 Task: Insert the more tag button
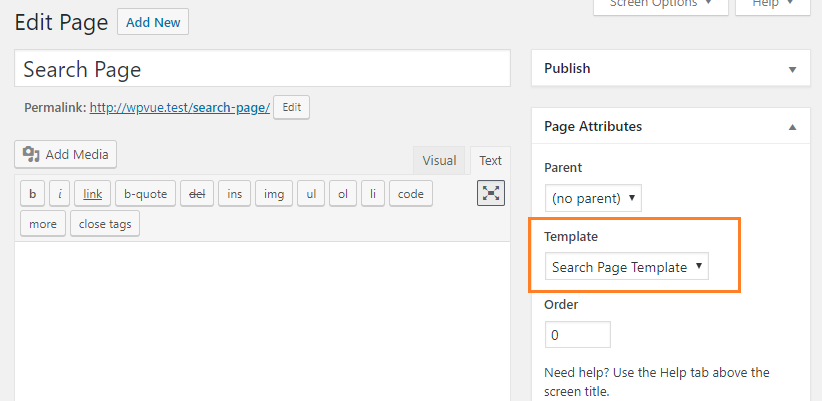coord(43,224)
